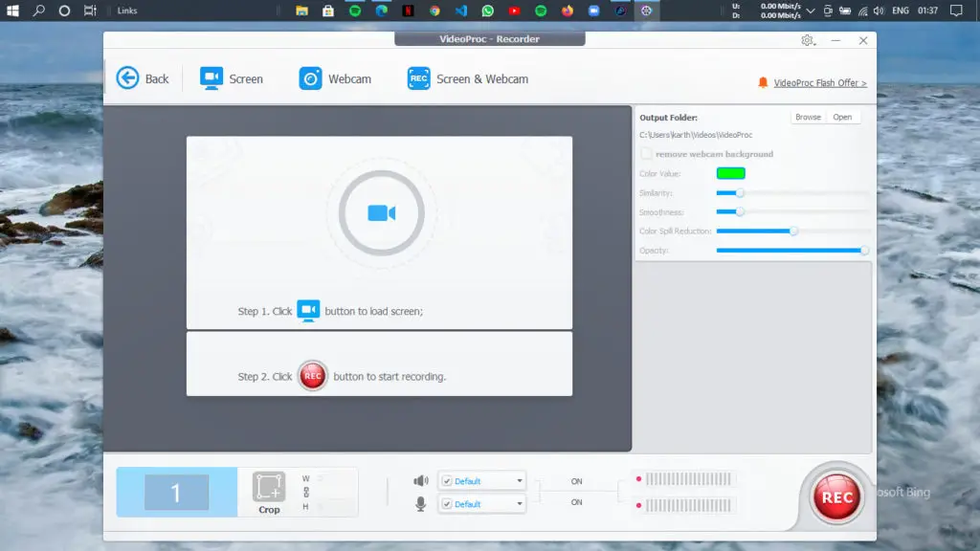Open the output folder
980x551 pixels.
point(842,117)
